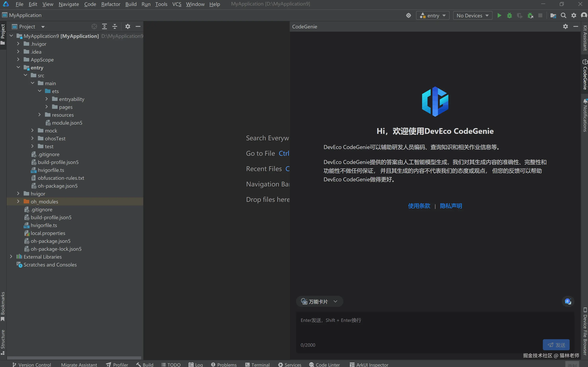Open the Build menu
This screenshot has width=588, height=367.
coord(131,4)
